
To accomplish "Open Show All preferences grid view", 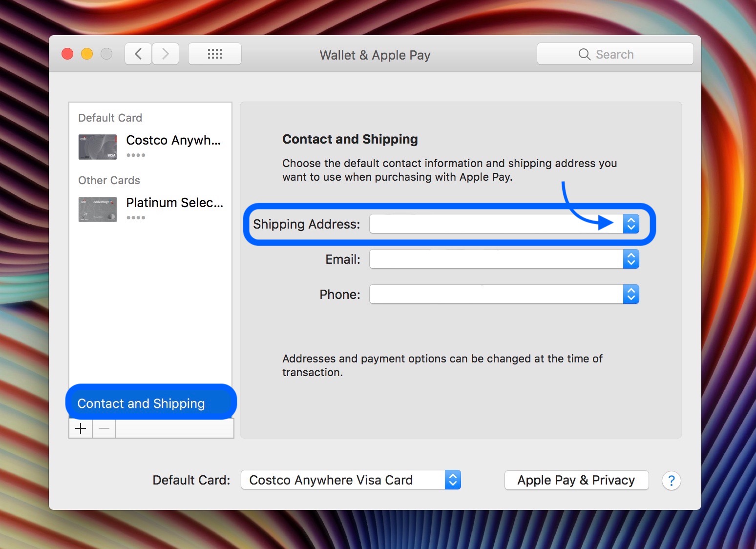I will [214, 54].
